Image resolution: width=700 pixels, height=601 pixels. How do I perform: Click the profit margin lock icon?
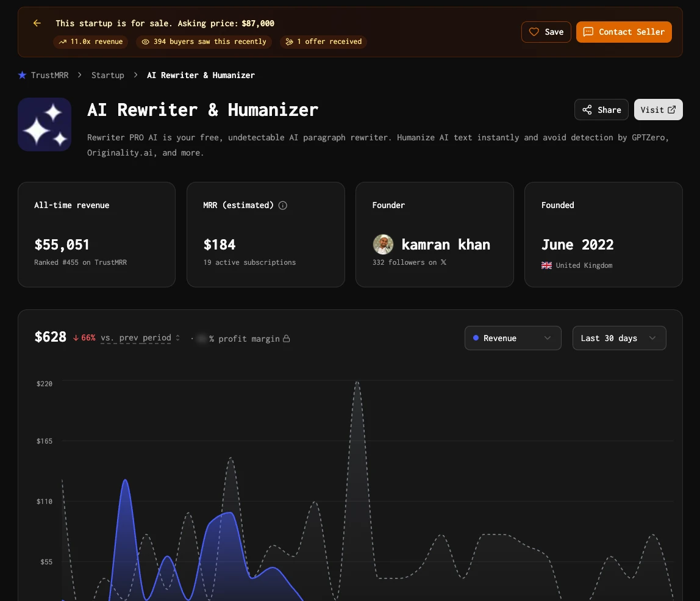click(287, 339)
